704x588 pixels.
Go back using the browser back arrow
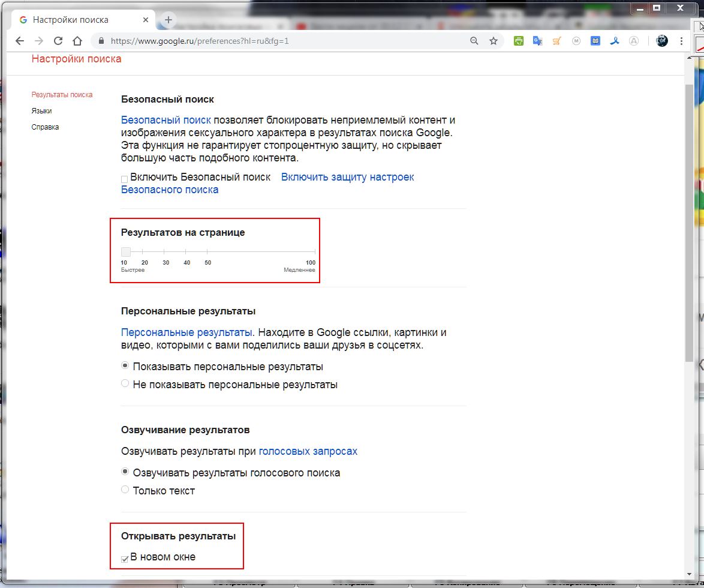(20, 41)
